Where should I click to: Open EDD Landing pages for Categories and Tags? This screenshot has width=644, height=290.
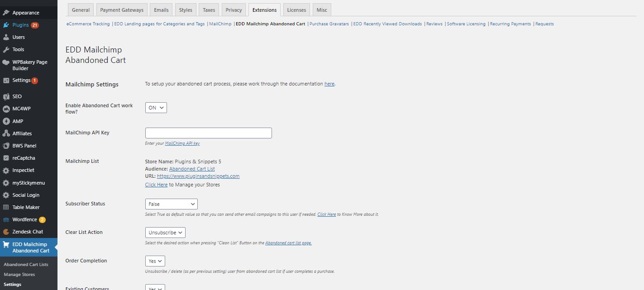pyautogui.click(x=159, y=24)
